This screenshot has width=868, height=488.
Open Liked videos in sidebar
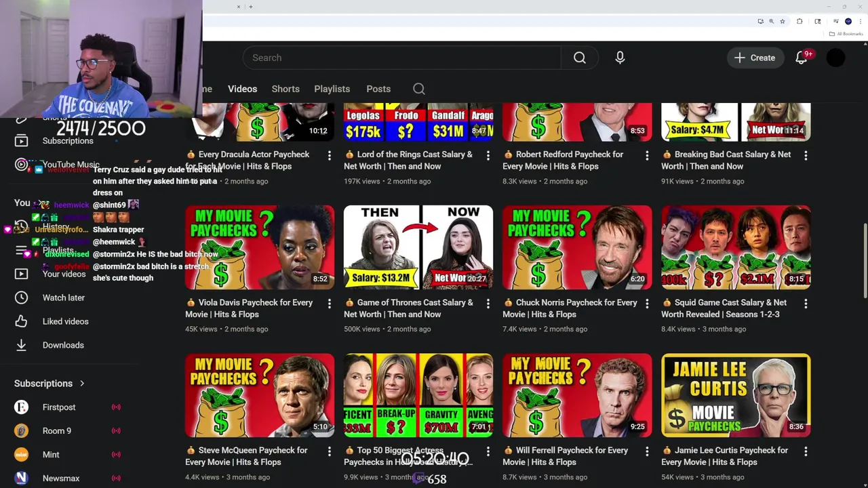65,321
